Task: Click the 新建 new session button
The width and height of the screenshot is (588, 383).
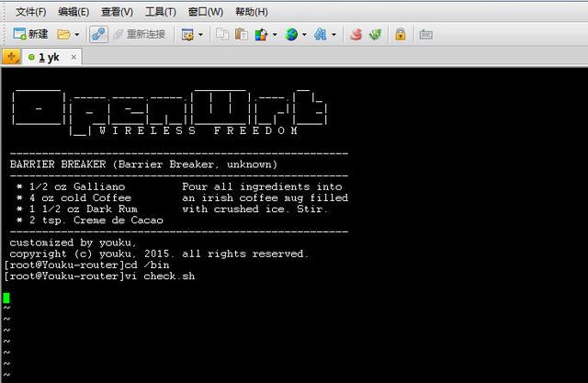Action: coord(30,35)
